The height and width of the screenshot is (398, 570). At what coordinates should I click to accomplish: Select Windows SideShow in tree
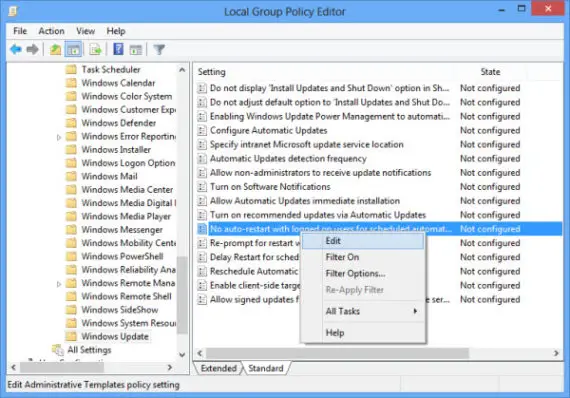(x=120, y=310)
